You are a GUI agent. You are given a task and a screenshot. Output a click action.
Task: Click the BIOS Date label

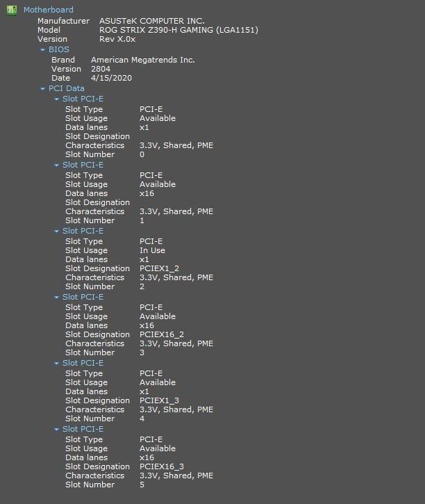pos(60,78)
